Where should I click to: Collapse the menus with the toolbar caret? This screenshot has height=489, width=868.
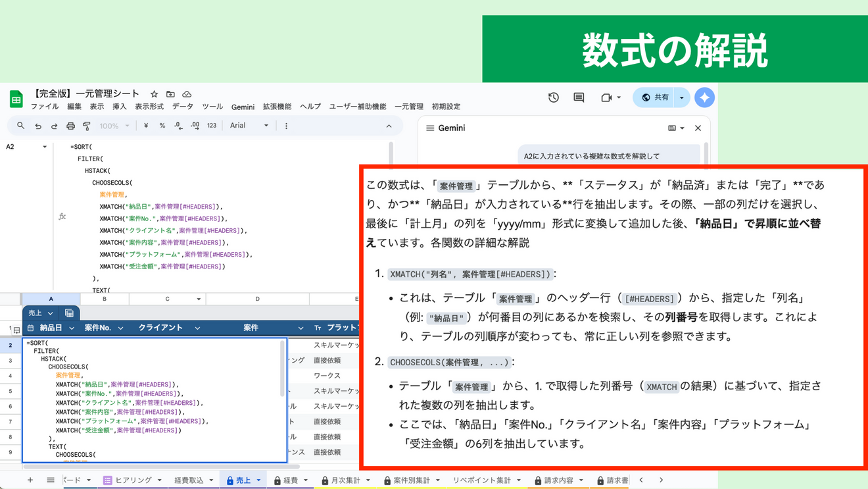[389, 126]
